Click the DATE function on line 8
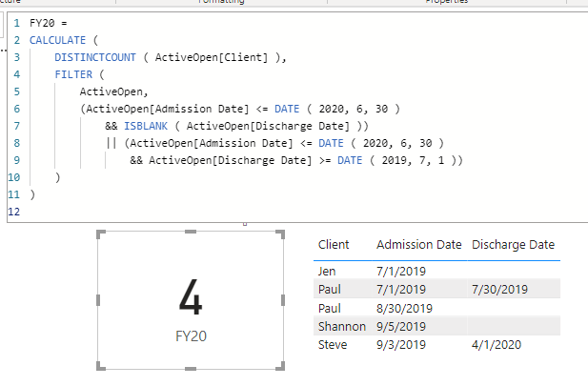Screen dimensions: 588x386 coord(331,143)
